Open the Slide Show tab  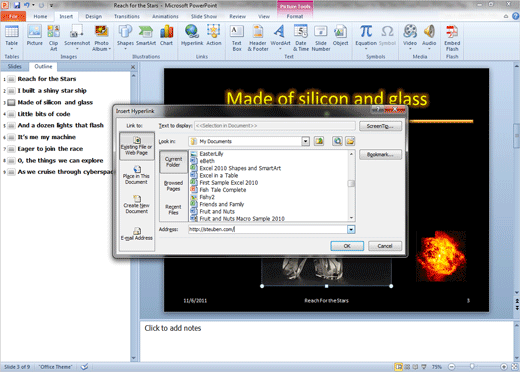coord(204,16)
